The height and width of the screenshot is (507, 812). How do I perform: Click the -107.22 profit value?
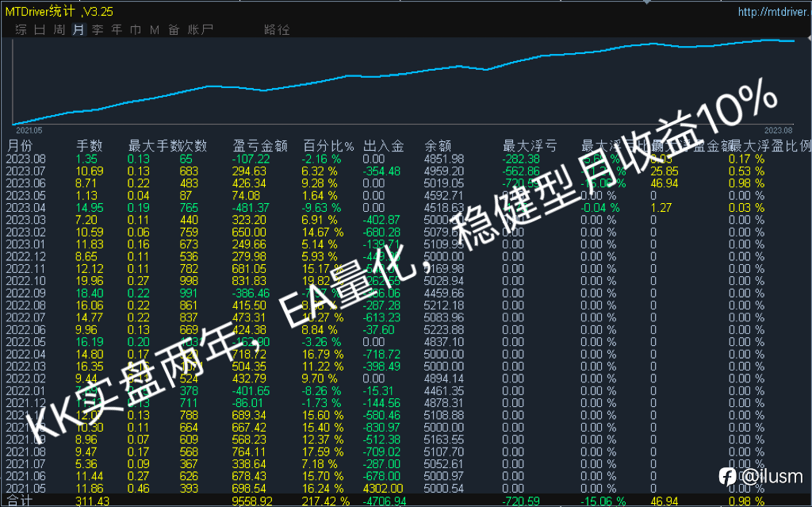click(251, 159)
